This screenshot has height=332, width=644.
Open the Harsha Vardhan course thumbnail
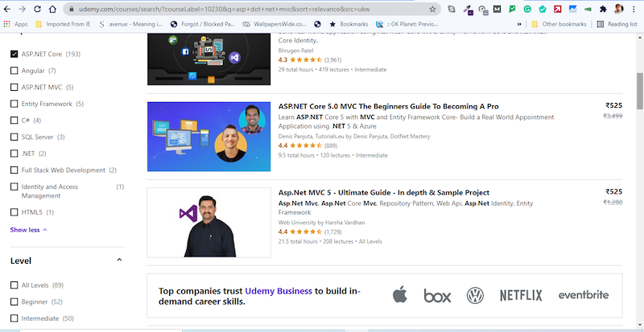click(x=208, y=223)
